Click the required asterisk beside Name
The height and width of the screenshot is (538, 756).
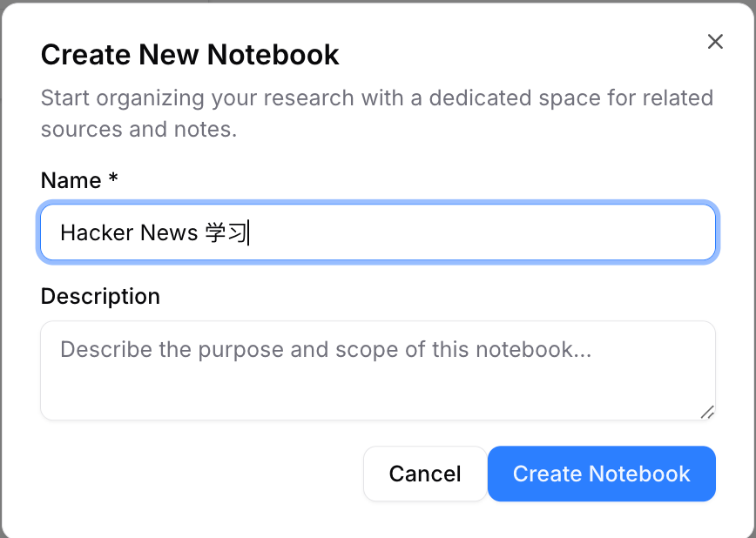tap(113, 180)
